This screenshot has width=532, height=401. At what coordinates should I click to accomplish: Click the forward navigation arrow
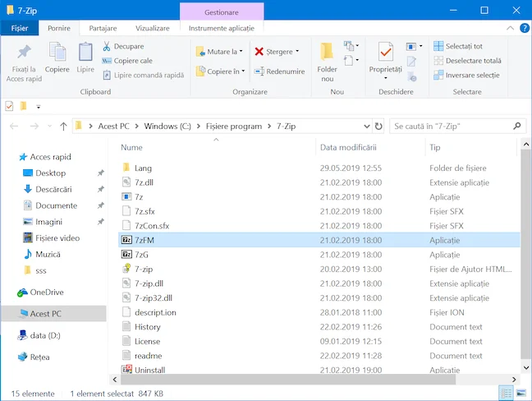click(34, 127)
